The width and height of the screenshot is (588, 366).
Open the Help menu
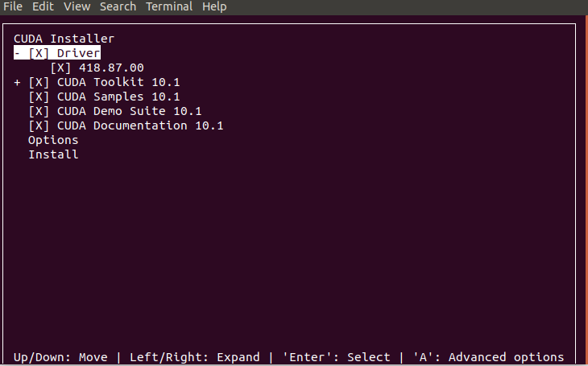[214, 6]
